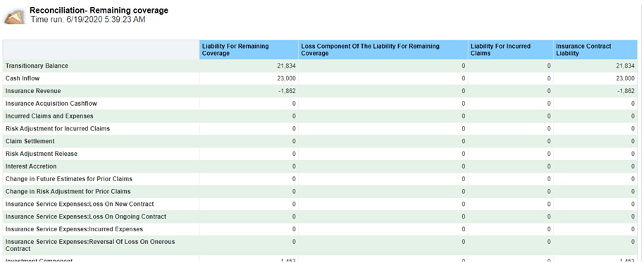Click Claim Settlement value under Liability For Remaining Coverage
The image size is (644, 263).
point(294,141)
